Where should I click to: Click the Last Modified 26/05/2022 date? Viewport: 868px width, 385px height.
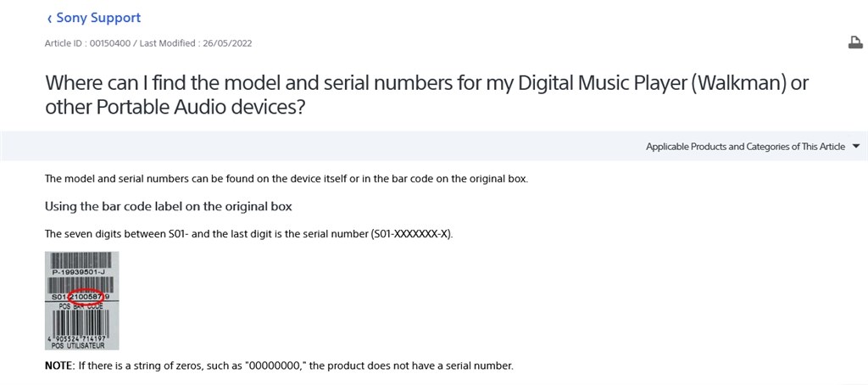point(196,43)
